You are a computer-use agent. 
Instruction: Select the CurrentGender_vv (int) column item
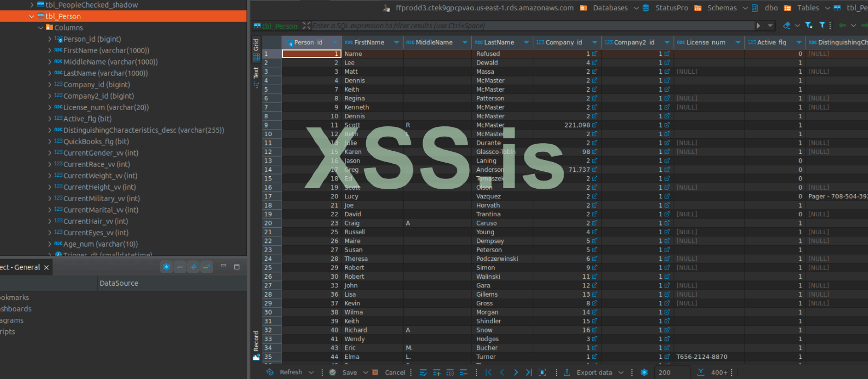pyautogui.click(x=100, y=153)
